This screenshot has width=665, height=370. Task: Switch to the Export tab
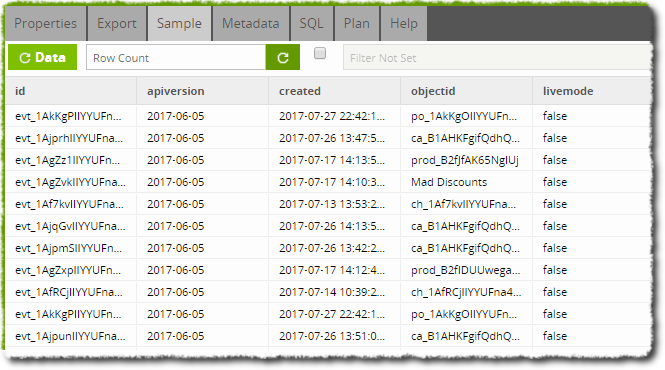[117, 23]
